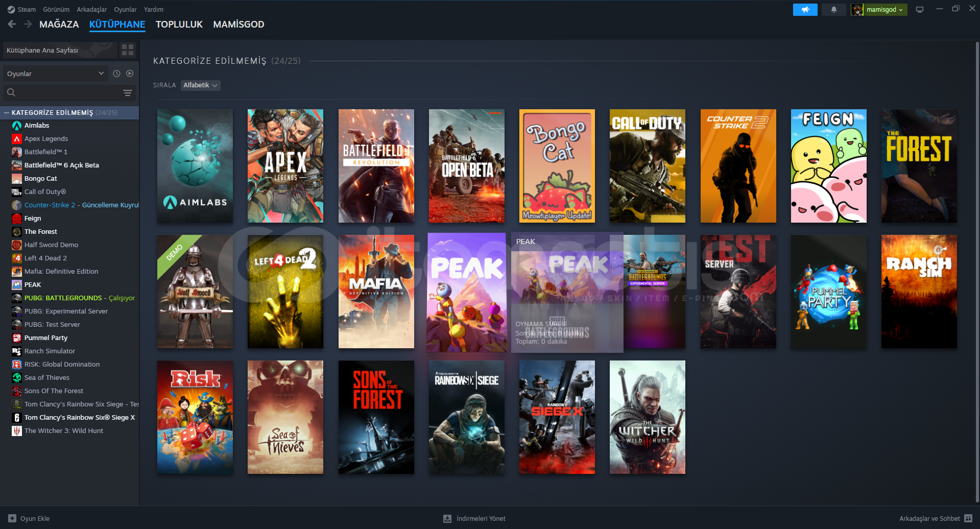Open the Bongo Cat cover thumbnail

(x=557, y=166)
